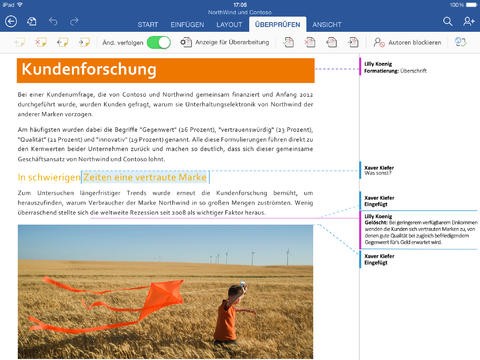Select the kite field photo
The height and width of the screenshot is (360, 480).
[x=166, y=292]
